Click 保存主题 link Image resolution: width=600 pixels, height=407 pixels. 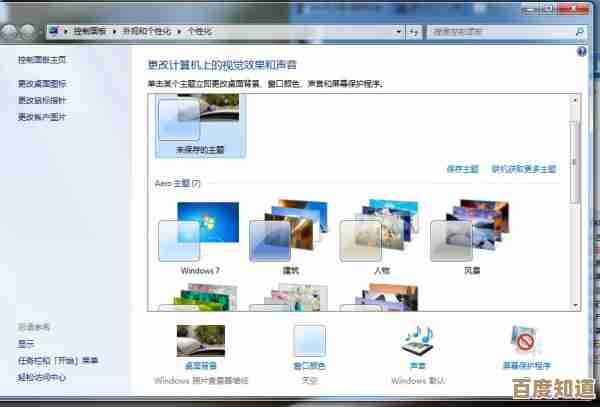pos(463,169)
